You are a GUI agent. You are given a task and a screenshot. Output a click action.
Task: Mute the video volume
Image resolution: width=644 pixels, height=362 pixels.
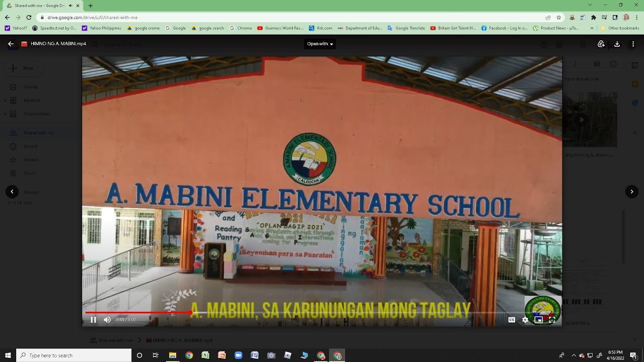(107, 320)
